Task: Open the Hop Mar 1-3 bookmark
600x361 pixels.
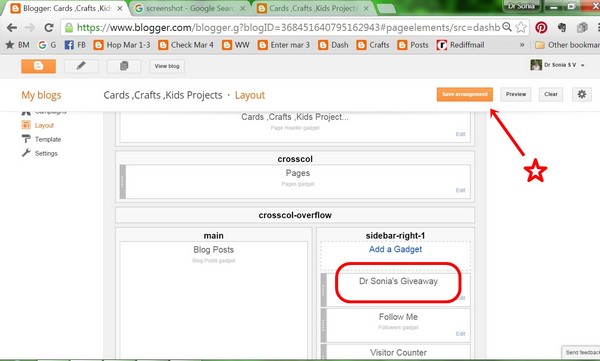Action: click(x=122, y=45)
